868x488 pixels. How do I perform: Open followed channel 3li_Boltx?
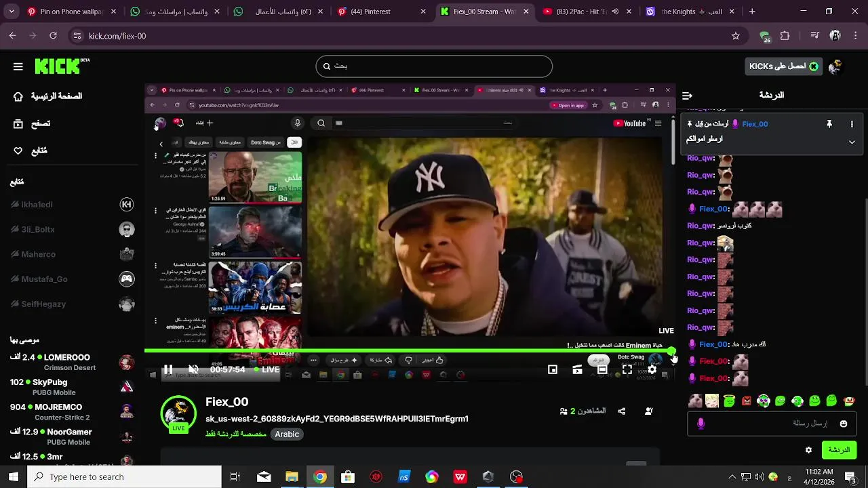coord(73,229)
